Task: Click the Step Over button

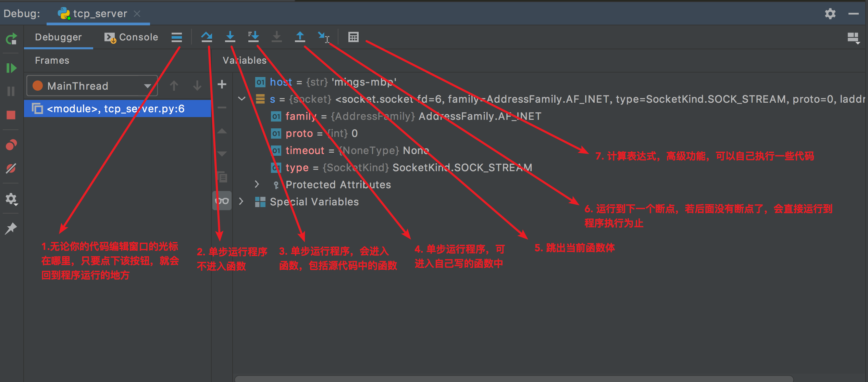Action: coord(207,37)
